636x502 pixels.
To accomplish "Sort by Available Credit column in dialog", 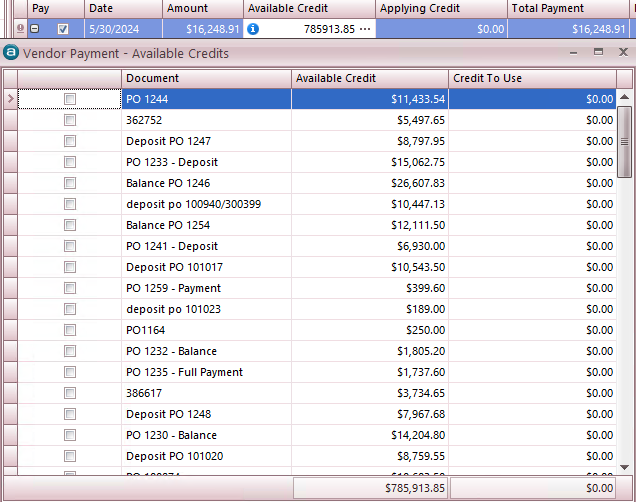I will [x=369, y=78].
